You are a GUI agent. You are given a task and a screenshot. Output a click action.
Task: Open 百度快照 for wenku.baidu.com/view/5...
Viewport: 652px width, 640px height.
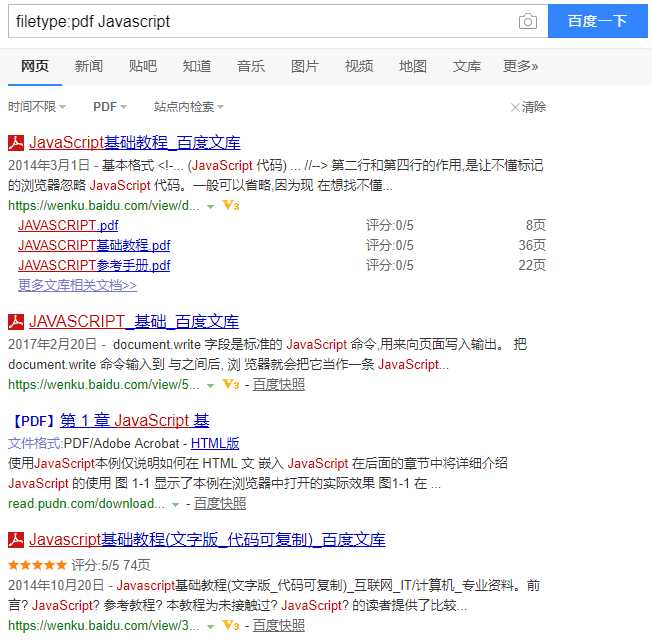click(x=279, y=385)
